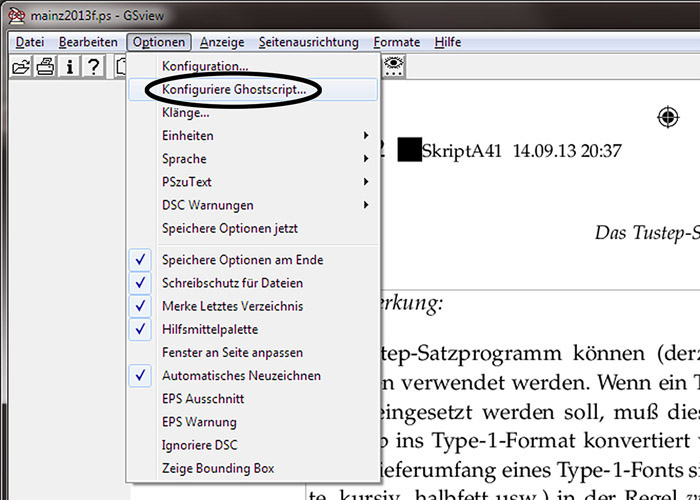
Task: Select 'Zeige Bounding Box' entry
Action: (218, 468)
